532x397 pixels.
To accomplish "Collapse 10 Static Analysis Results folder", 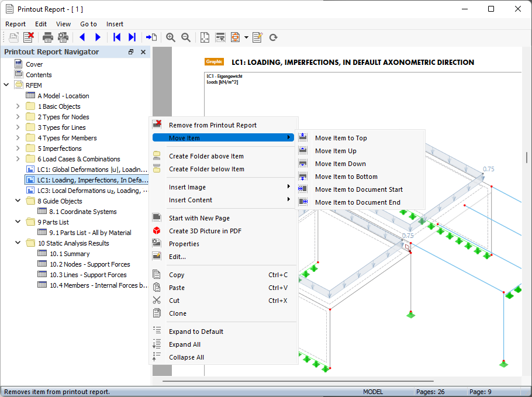I will 18,243.
